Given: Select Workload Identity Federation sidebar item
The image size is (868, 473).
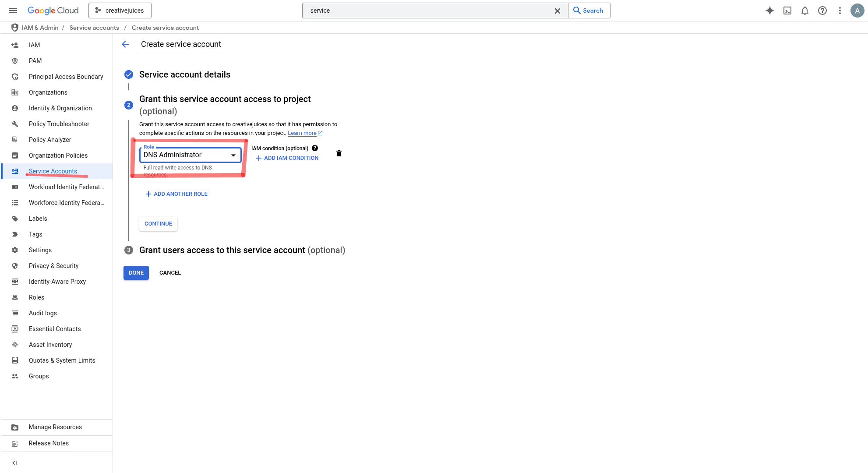Looking at the screenshot, I should click(66, 187).
